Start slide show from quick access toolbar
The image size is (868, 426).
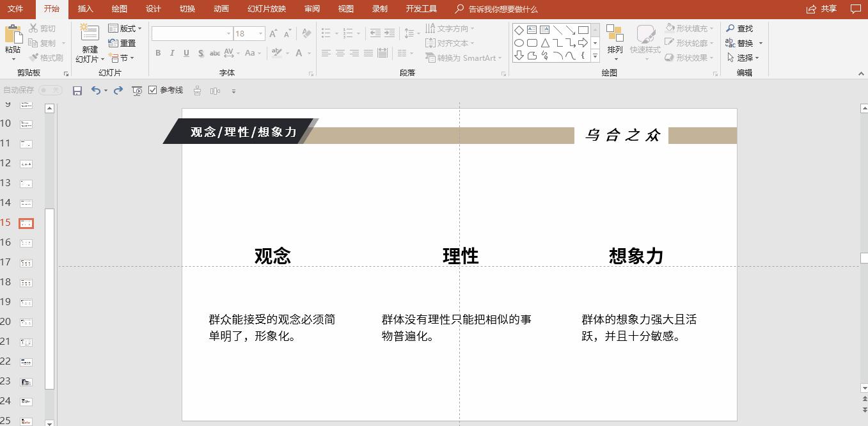[136, 90]
